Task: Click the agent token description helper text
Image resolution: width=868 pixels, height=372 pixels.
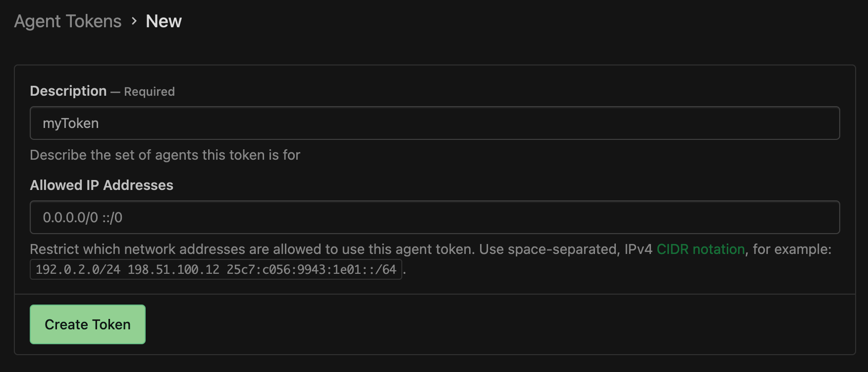Action: 165,155
